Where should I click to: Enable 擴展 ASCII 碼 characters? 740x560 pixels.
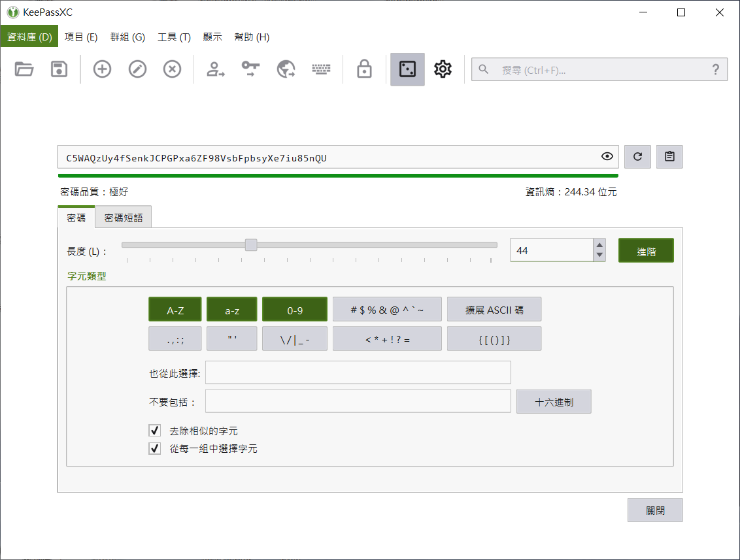click(x=494, y=310)
